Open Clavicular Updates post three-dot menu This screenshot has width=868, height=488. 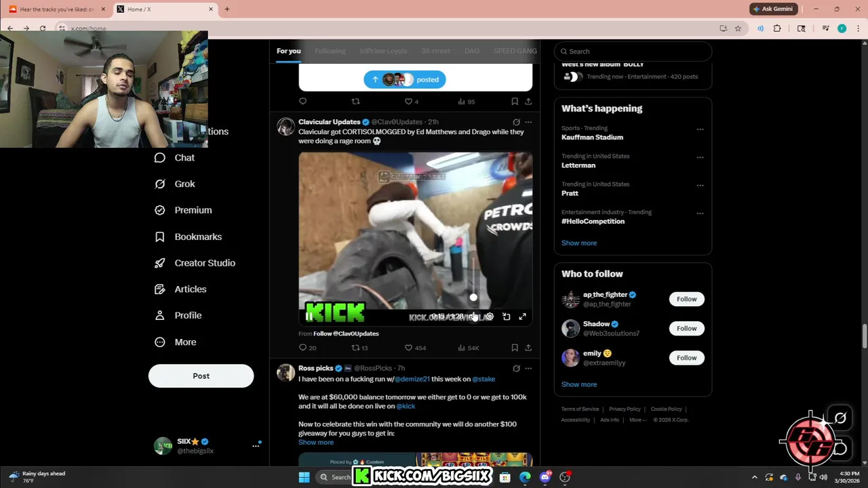tap(528, 123)
